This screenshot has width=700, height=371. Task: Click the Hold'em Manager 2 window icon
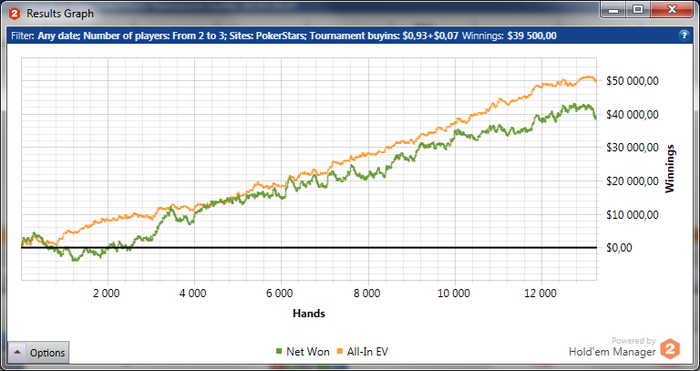[x=14, y=14]
